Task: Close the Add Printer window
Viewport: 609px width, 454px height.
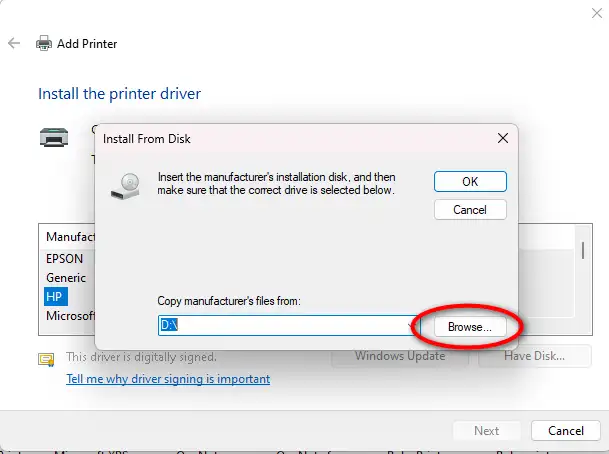Action: click(597, 13)
